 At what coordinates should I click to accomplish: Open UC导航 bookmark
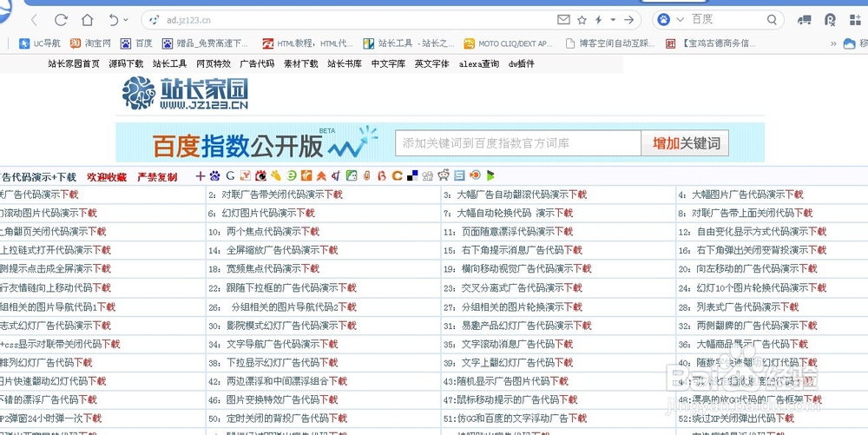point(40,43)
